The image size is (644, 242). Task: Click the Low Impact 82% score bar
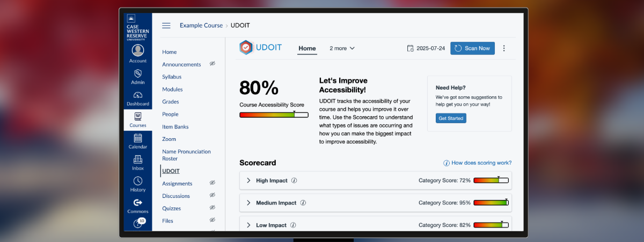point(491,225)
